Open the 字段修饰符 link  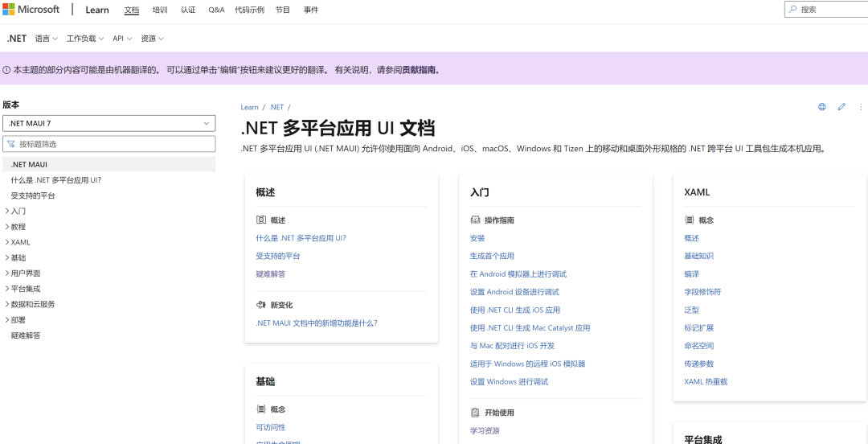[x=702, y=292]
